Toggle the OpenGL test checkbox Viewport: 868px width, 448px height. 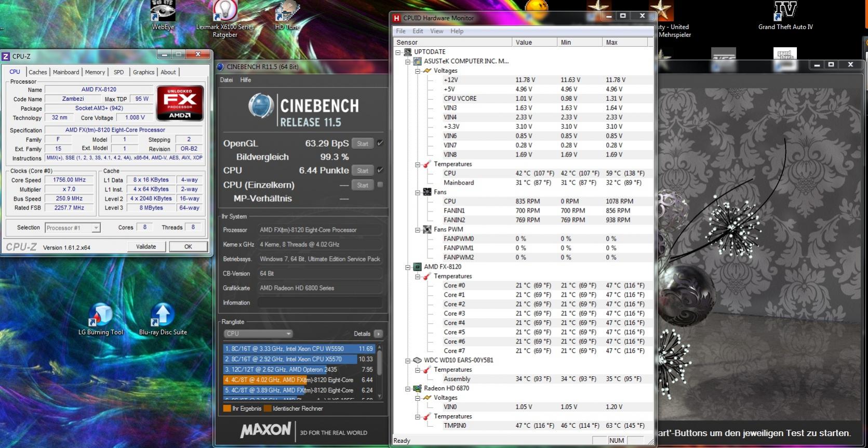point(380,143)
